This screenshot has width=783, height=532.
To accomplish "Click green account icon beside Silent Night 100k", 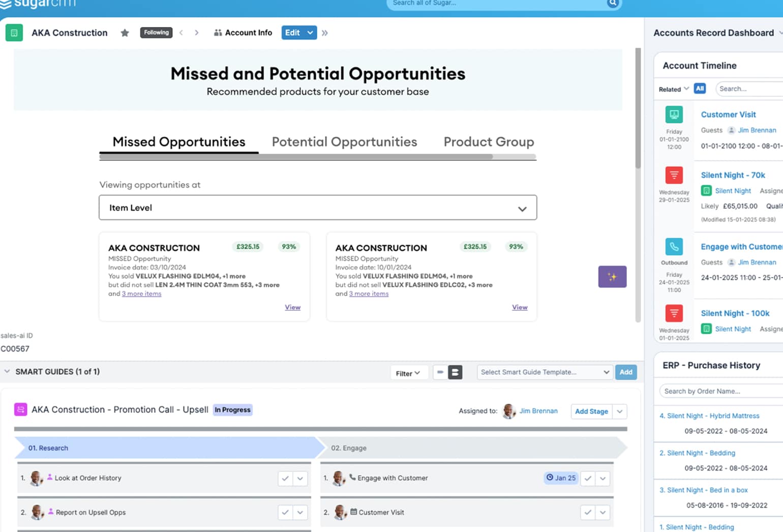I will (x=706, y=329).
